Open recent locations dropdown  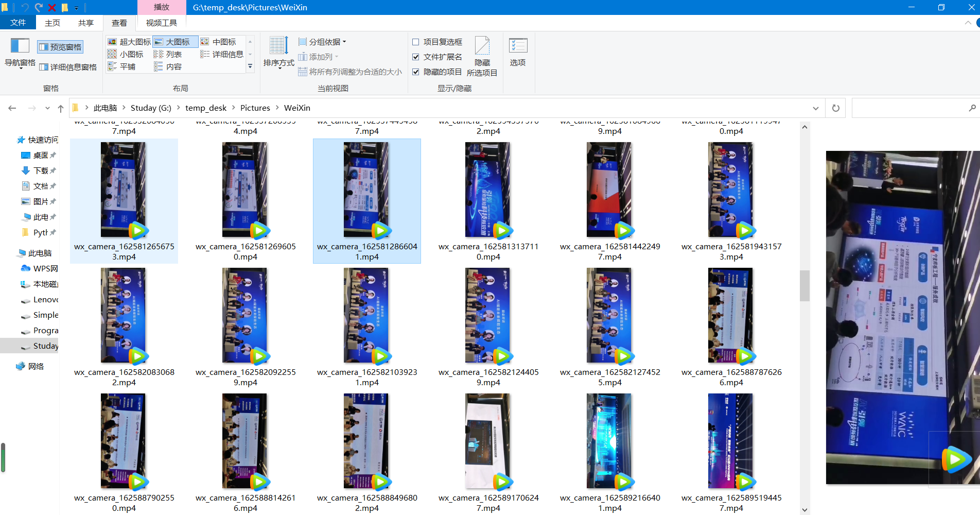[x=47, y=108]
